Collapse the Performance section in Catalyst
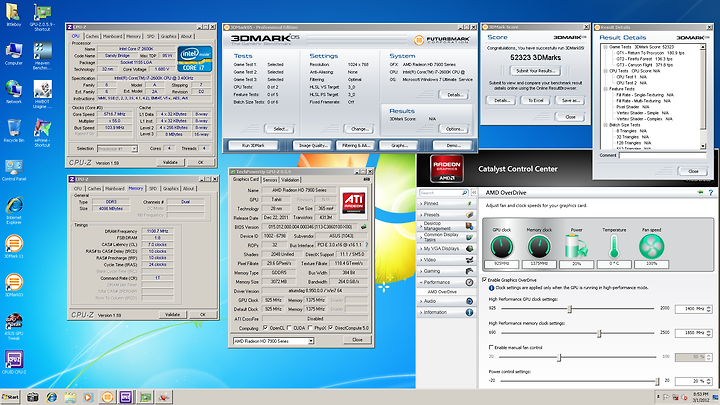The width and height of the screenshot is (720, 405). [447, 282]
